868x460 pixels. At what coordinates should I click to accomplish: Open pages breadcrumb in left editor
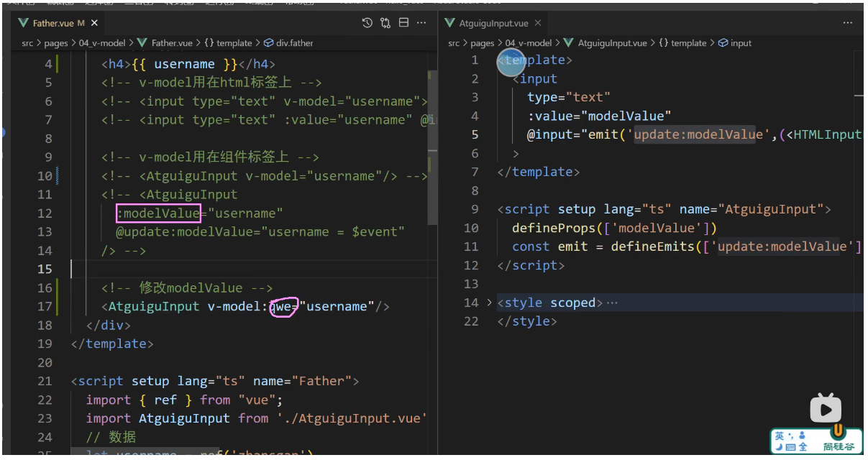tap(55, 43)
